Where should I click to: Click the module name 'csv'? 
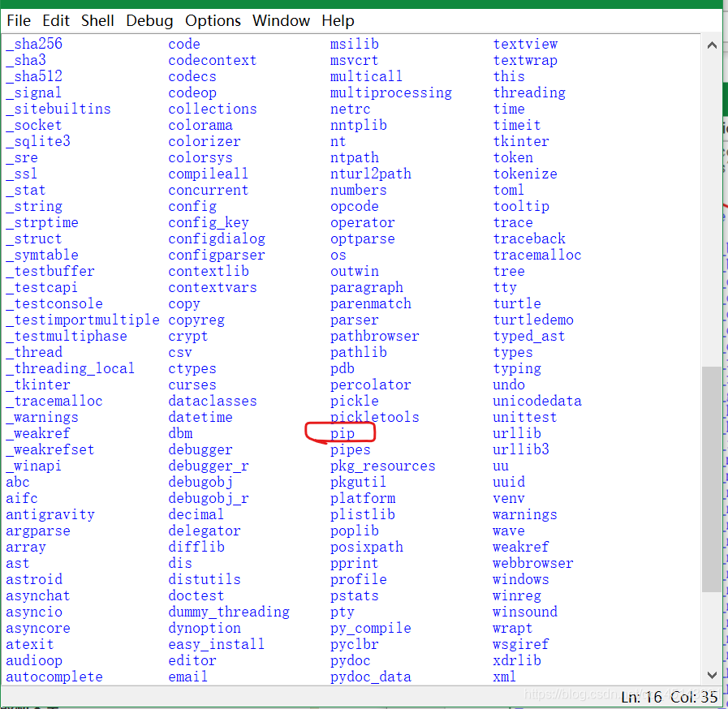pos(180,352)
